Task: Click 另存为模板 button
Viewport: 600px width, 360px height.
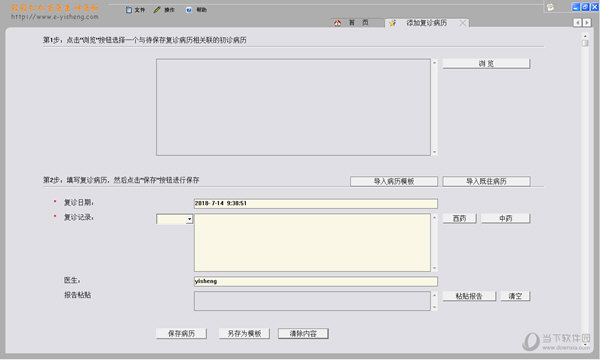Action: (x=244, y=334)
